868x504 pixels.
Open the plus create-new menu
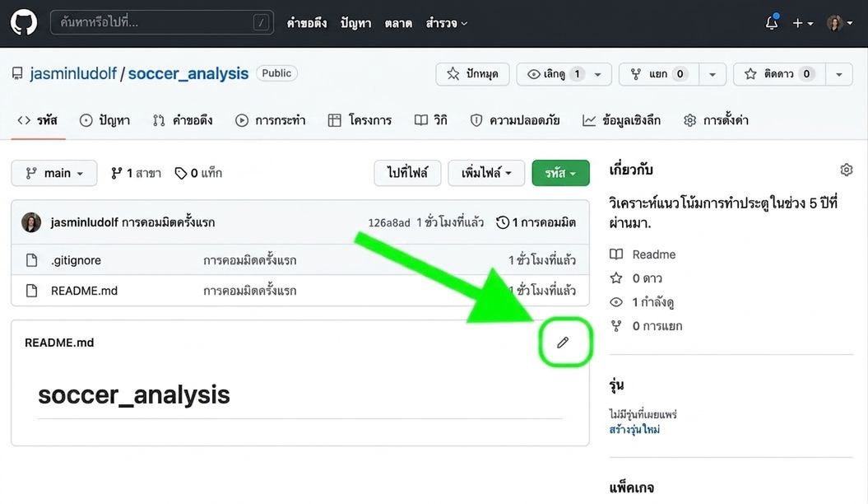(x=803, y=23)
